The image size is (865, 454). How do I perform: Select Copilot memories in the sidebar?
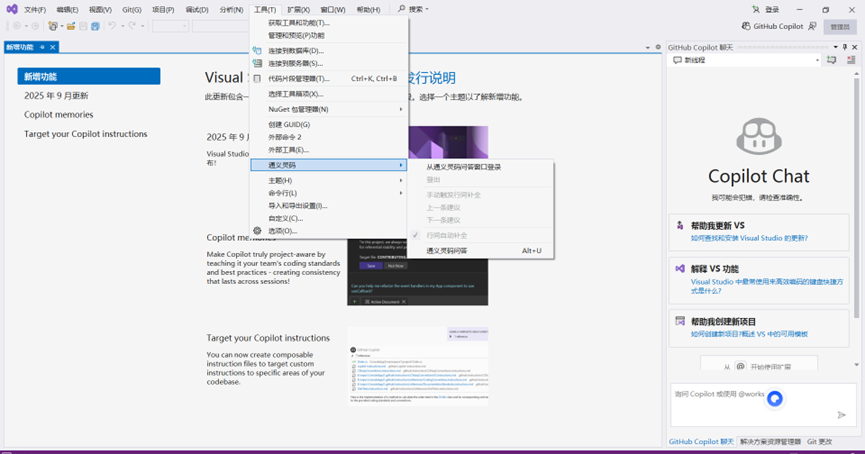pyautogui.click(x=58, y=115)
